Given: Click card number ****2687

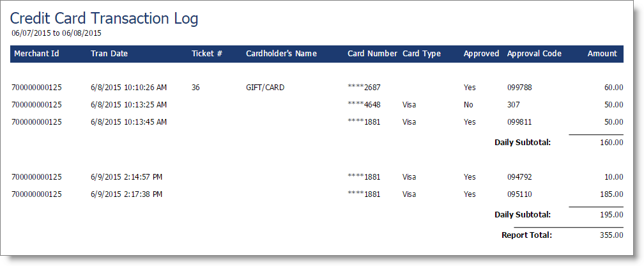Looking at the screenshot, I should (x=364, y=88).
